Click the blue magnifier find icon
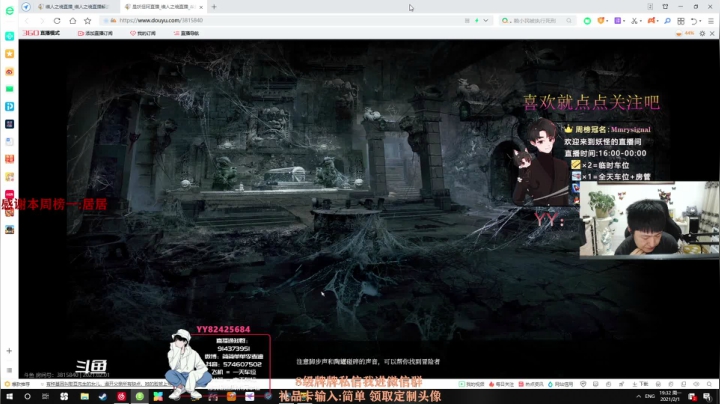The width and height of the screenshot is (720, 404). [667, 21]
